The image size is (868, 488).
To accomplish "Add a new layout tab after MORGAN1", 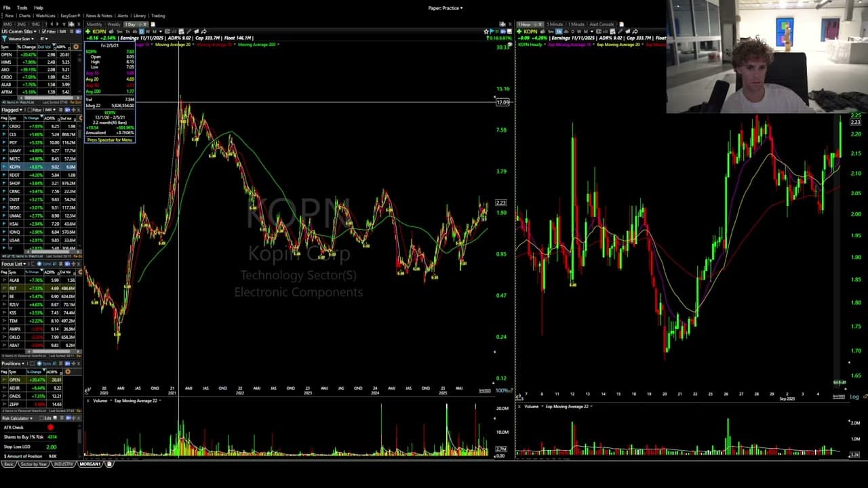I will (x=109, y=464).
